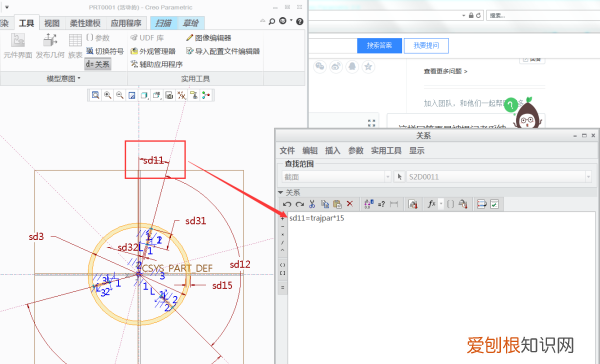The width and height of the screenshot is (600, 364).
Task: Click the toggle dimension names/values icon
Action: 369,204
